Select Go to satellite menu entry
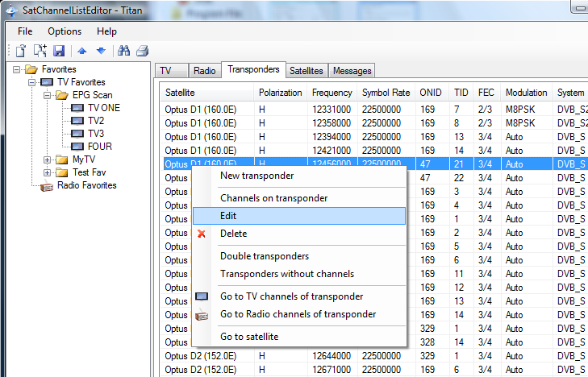The image size is (588, 377). pyautogui.click(x=249, y=337)
